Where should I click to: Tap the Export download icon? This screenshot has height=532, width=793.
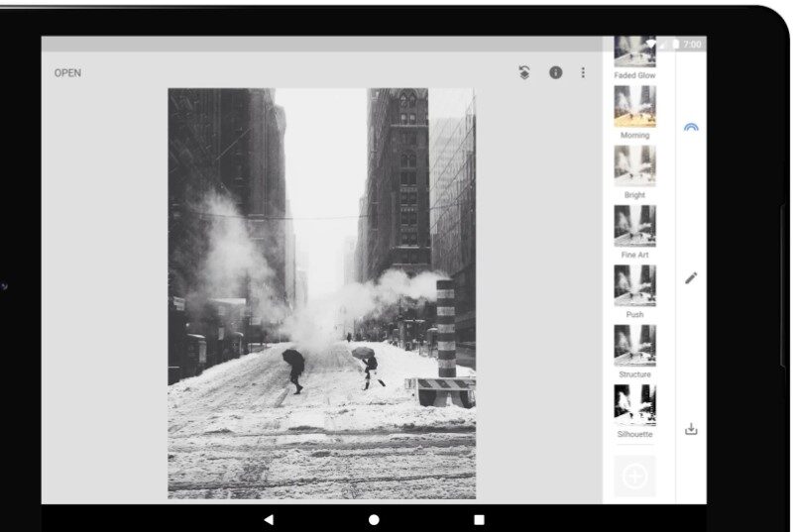coord(691,429)
